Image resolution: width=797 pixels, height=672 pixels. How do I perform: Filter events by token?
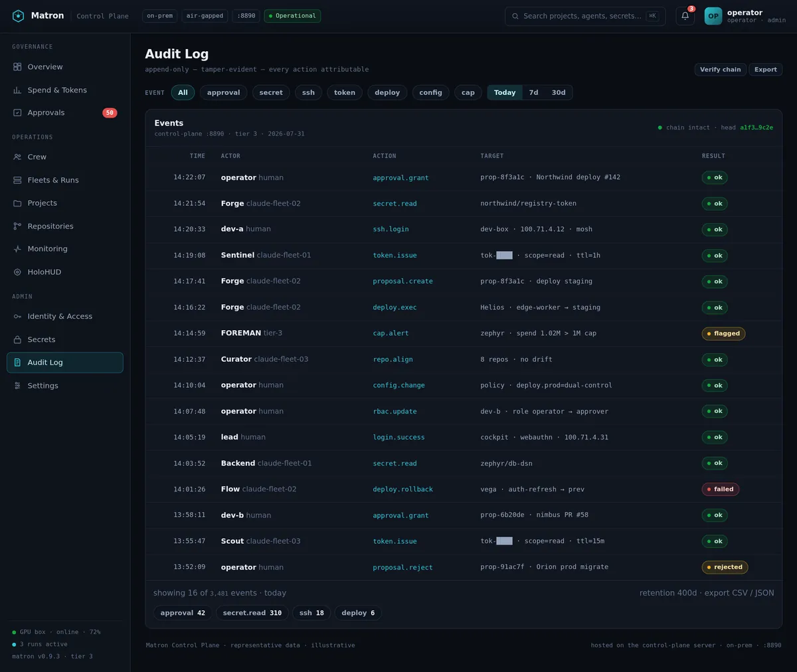345,92
